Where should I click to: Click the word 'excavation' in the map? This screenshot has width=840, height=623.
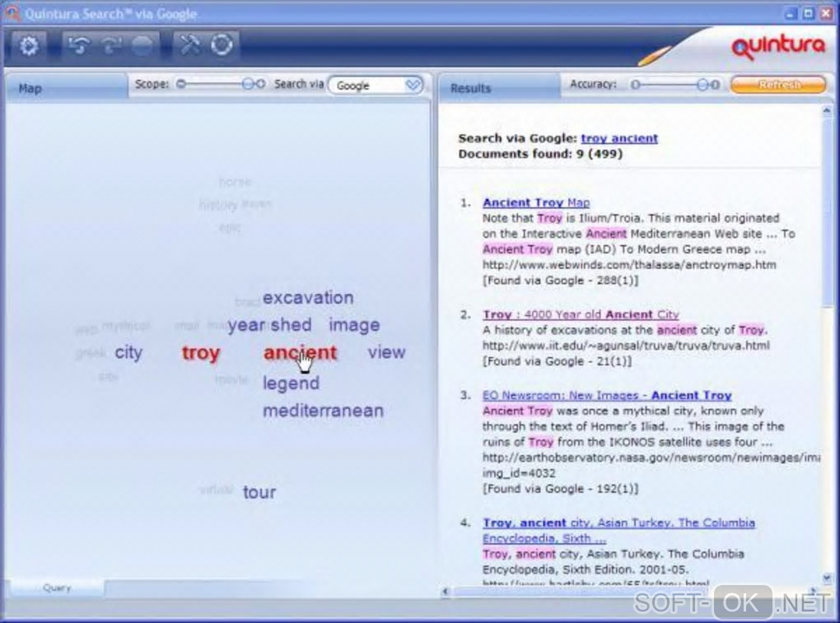308,298
